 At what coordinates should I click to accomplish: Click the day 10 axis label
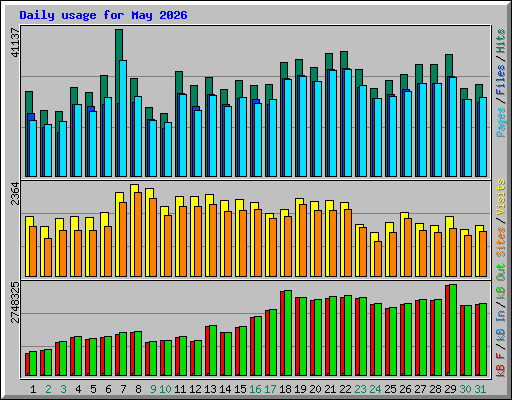165,389
